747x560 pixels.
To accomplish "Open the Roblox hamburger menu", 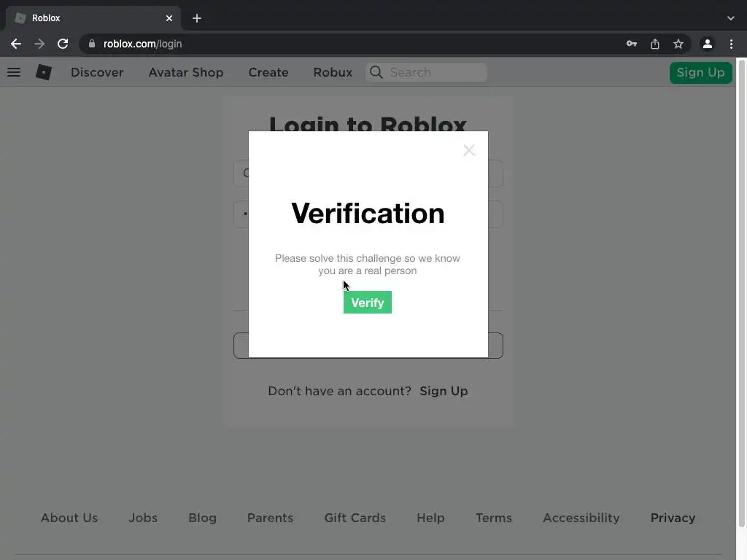I will [x=14, y=72].
